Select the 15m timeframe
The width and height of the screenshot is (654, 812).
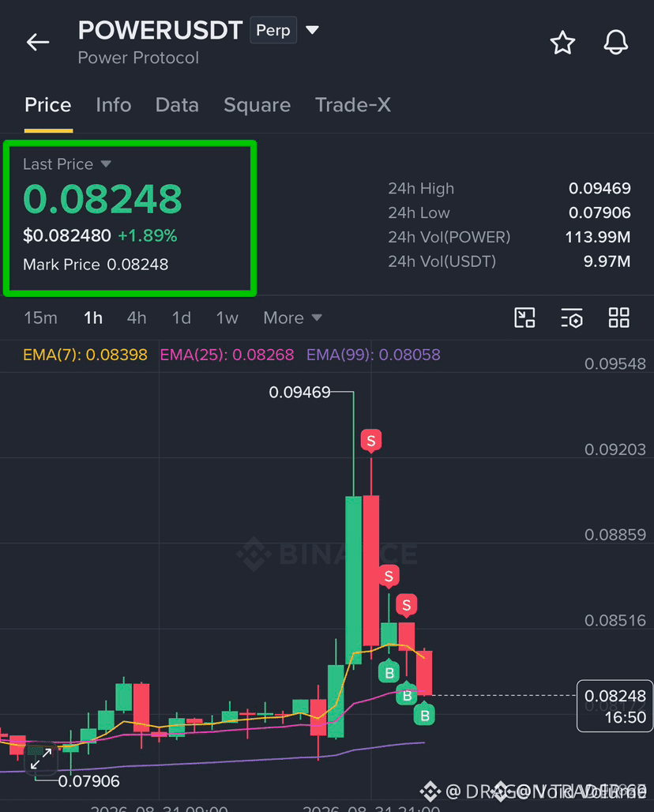coord(40,318)
